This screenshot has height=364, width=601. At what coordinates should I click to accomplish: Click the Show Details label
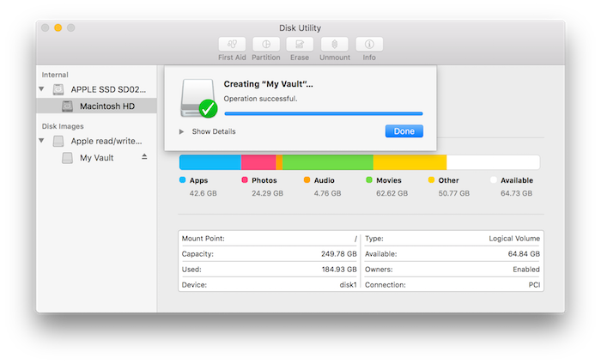[214, 131]
